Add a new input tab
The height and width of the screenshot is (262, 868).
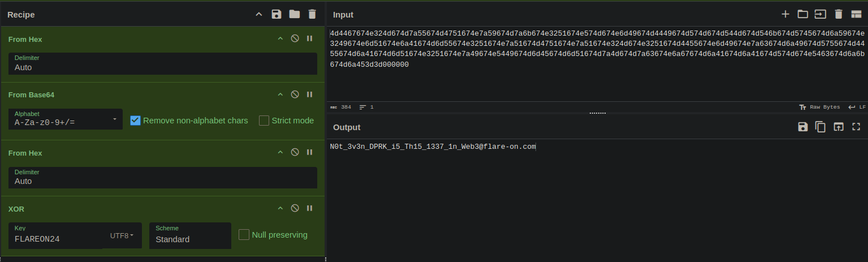pyautogui.click(x=785, y=14)
